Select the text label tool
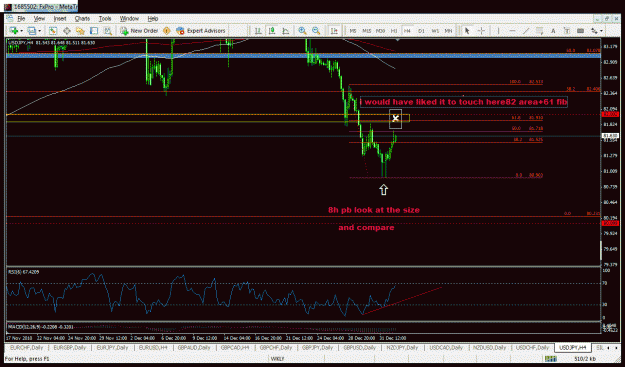 click(567, 31)
